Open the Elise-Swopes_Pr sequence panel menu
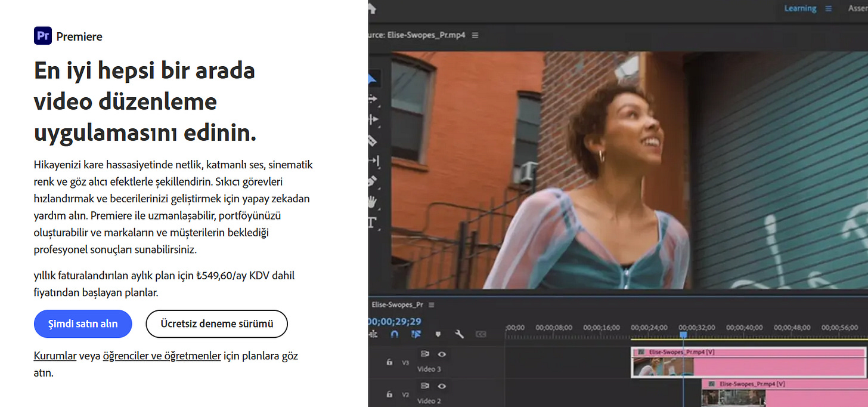The width and height of the screenshot is (868, 407). coord(432,304)
